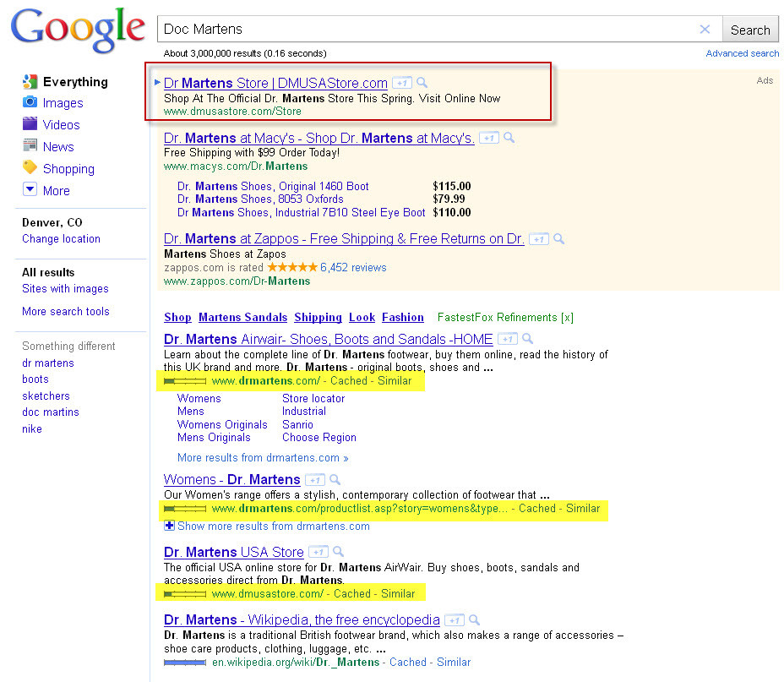Select the Everything filter icon
784x682 pixels.
[x=30, y=81]
